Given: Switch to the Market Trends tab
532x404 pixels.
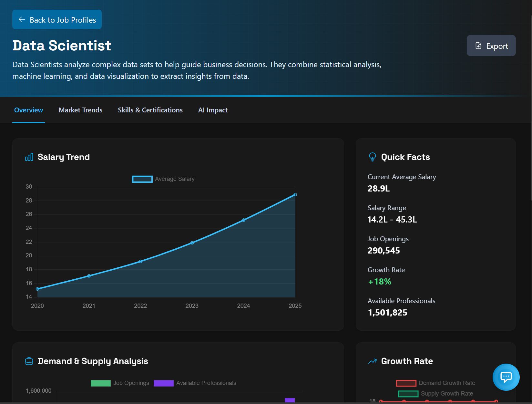Looking at the screenshot, I should point(80,110).
